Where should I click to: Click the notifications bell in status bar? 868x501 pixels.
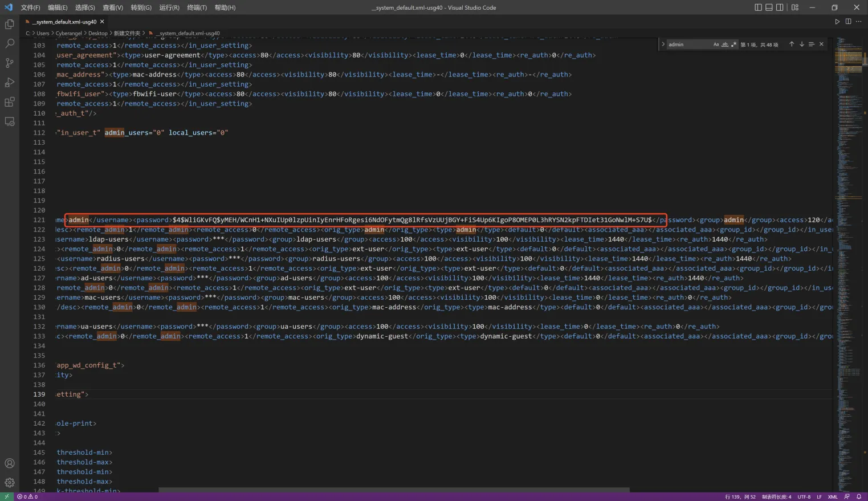858,496
